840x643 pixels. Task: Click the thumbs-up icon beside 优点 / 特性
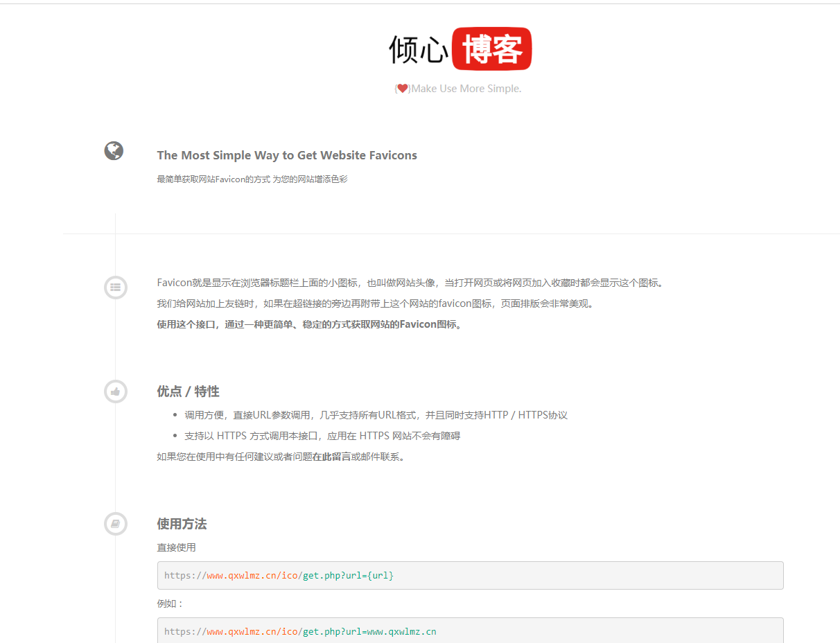[x=115, y=391]
